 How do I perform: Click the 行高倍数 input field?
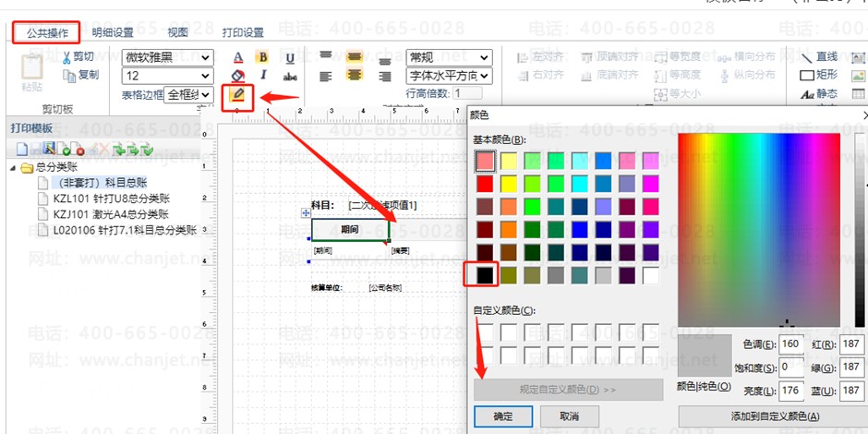point(467,93)
